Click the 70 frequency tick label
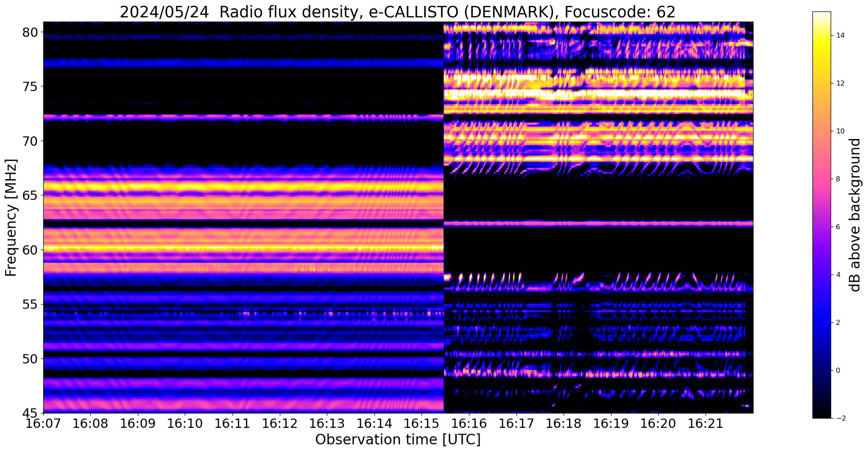The height and width of the screenshot is (452, 868). click(30, 141)
